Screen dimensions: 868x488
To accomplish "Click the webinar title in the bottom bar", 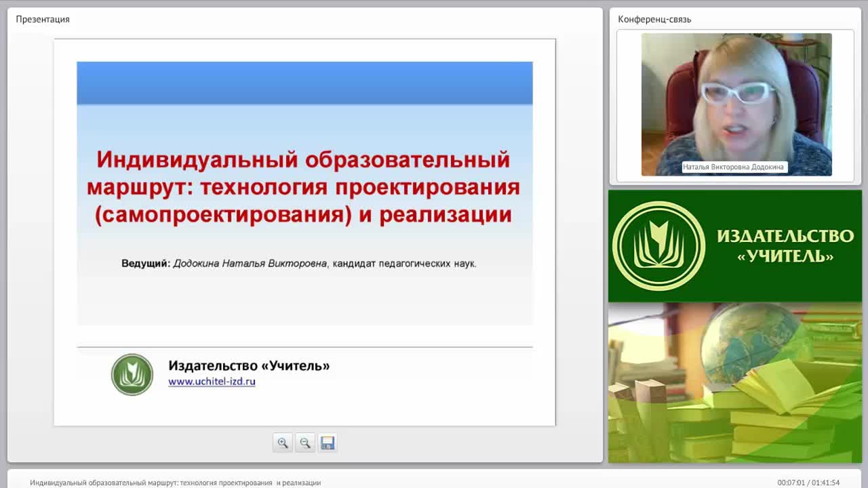I will 175,483.
